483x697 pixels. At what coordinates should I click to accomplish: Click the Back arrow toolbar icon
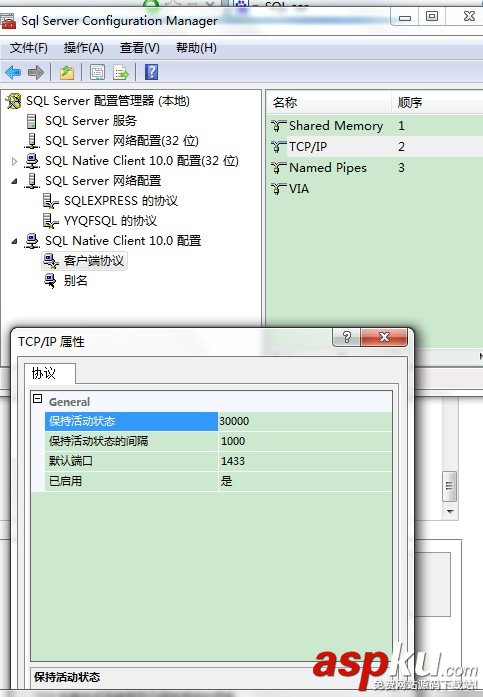tap(13, 72)
